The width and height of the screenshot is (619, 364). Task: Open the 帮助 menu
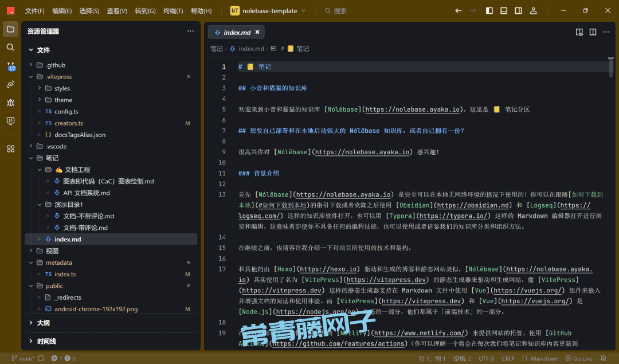201,11
